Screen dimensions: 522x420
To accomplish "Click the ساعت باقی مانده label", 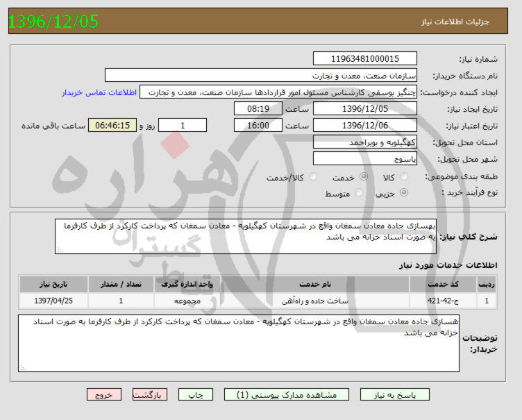I will 53,126.
